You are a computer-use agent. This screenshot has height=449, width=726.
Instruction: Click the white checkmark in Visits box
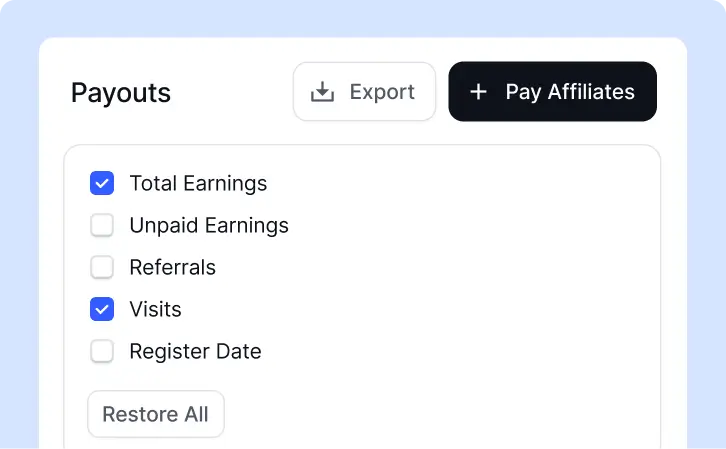click(102, 310)
